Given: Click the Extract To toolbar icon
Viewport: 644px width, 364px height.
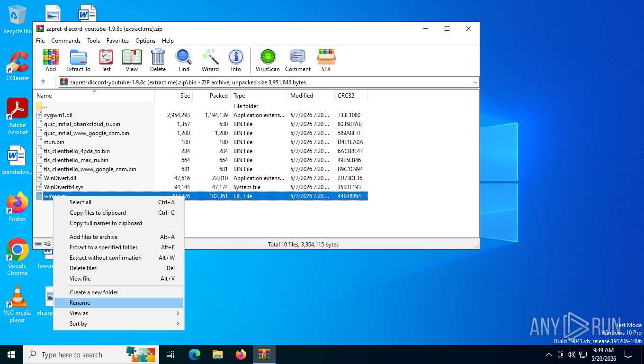Looking at the screenshot, I should pyautogui.click(x=78, y=60).
